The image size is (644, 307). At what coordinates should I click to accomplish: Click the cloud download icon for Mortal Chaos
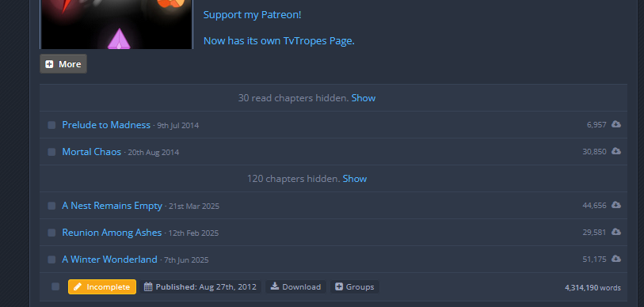(x=615, y=151)
